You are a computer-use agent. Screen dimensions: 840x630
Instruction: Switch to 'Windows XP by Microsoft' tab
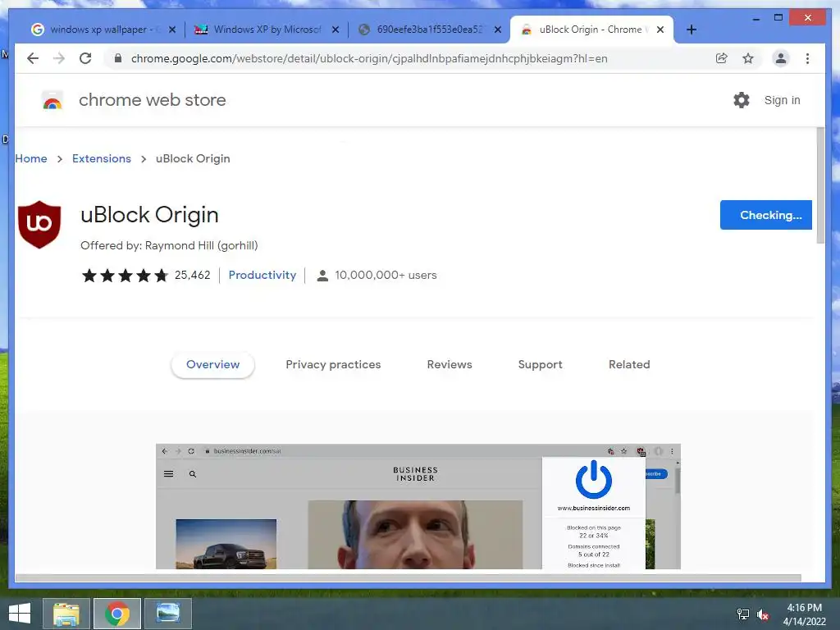coord(267,30)
